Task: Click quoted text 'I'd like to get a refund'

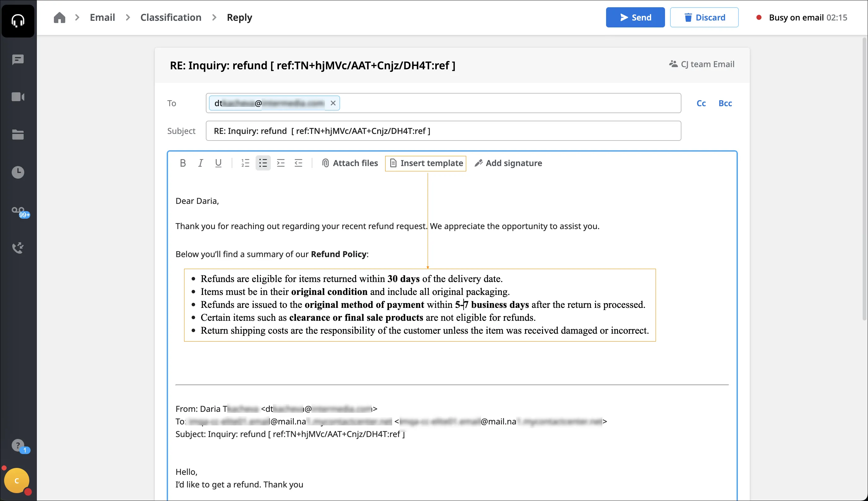Action: 217,485
